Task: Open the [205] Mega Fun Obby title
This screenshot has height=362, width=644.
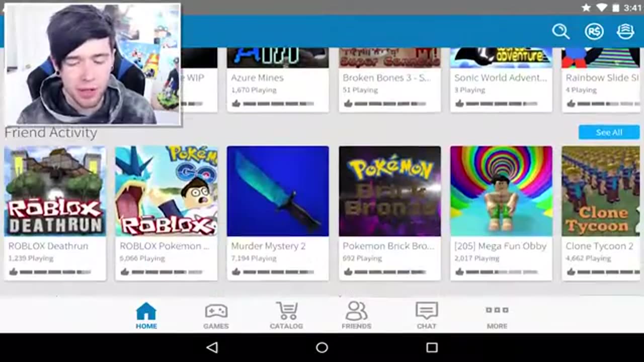Action: click(500, 246)
